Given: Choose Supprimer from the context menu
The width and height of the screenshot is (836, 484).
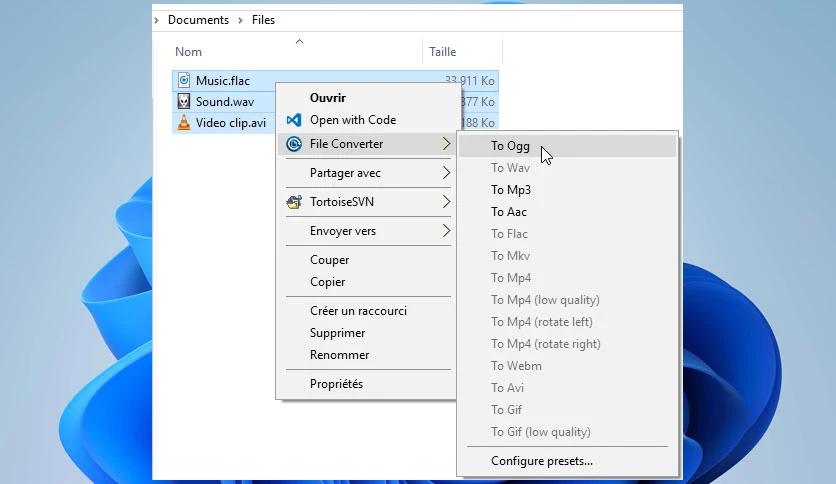Looking at the screenshot, I should click(x=337, y=333).
